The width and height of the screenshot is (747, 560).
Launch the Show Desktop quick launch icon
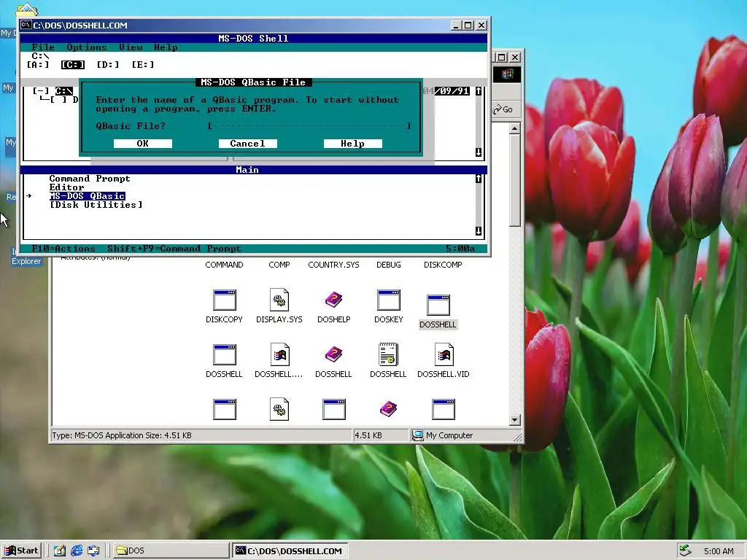[60, 551]
